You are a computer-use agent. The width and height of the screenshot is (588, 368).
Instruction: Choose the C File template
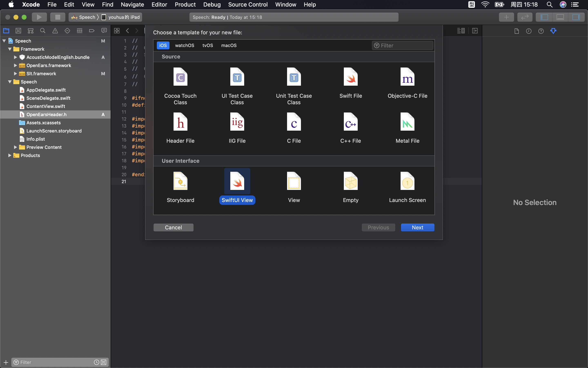coord(294,128)
